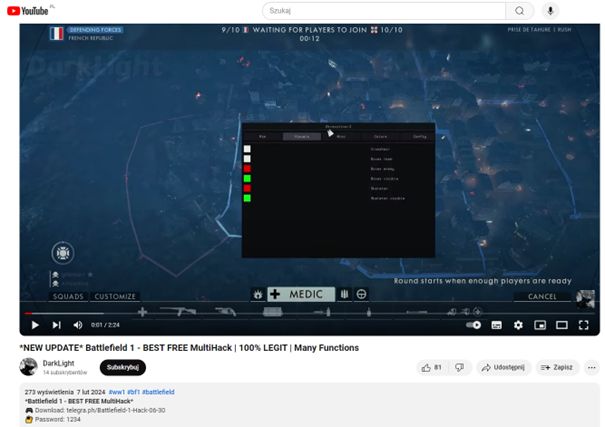Play the video
This screenshot has width=605, height=427.
pos(35,325)
